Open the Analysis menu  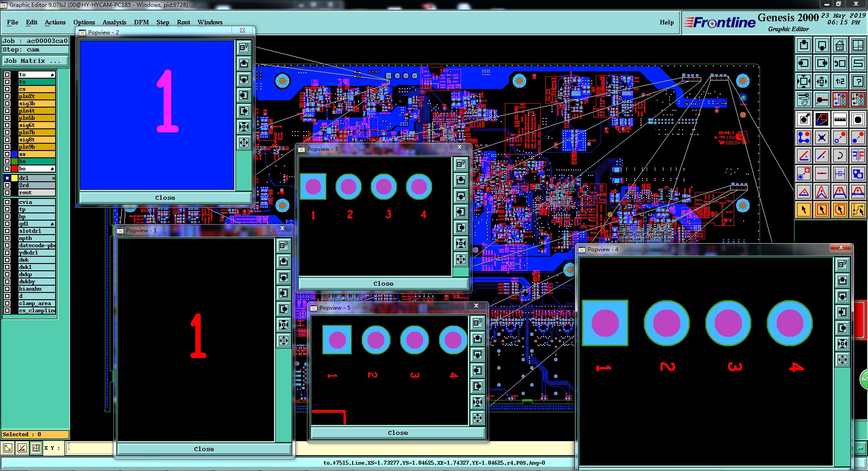(x=114, y=22)
